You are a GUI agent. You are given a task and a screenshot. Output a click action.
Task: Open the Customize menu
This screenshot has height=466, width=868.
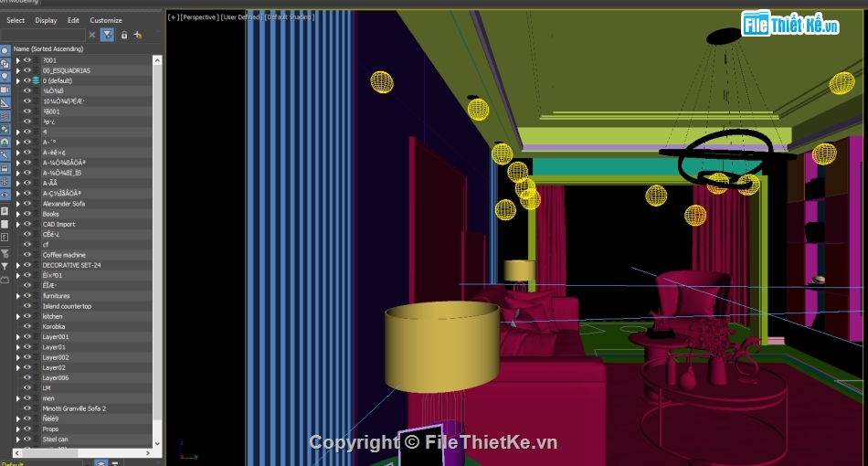[x=106, y=20]
